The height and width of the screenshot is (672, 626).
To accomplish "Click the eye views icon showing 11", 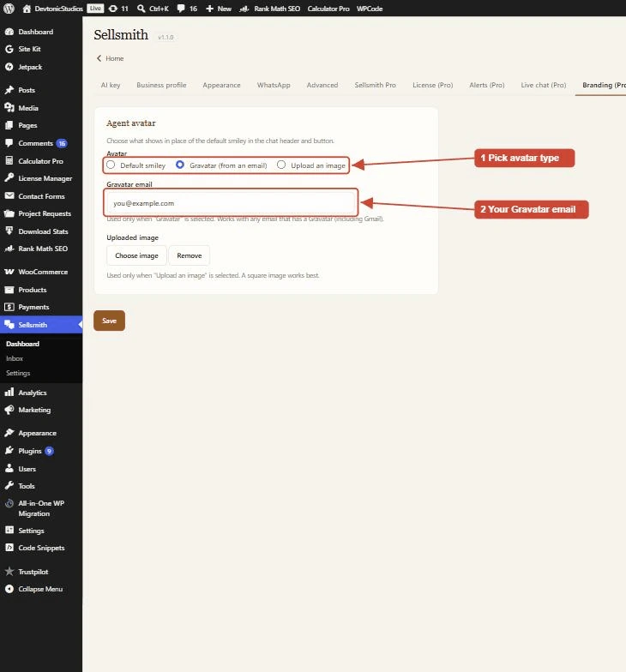I will [x=113, y=9].
